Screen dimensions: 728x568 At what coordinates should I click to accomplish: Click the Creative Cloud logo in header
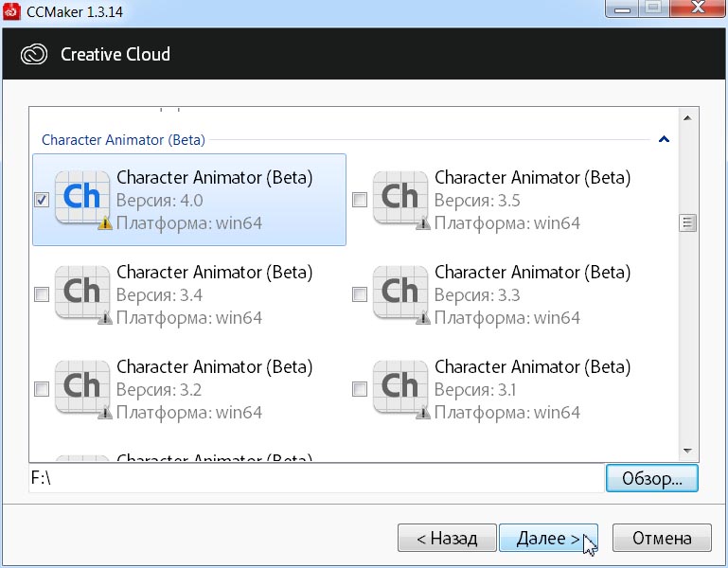pos(34,54)
